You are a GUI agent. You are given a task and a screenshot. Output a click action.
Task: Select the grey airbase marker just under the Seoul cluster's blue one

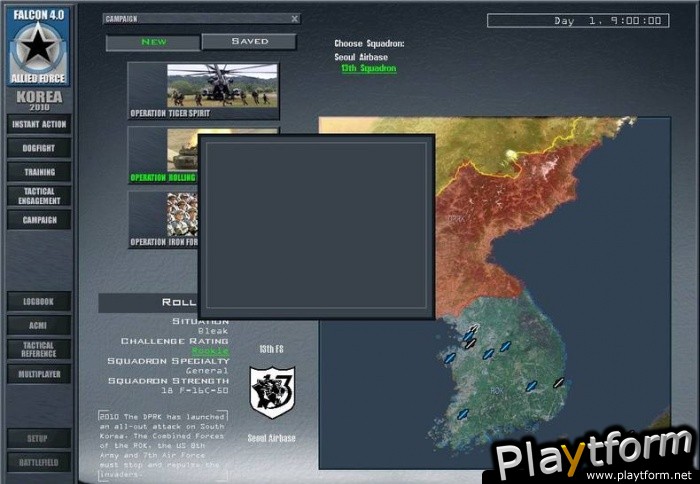coord(470,344)
